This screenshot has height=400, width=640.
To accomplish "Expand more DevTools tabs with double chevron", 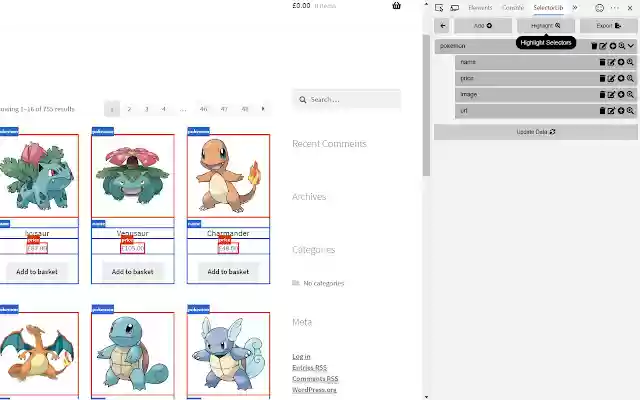I will click(x=575, y=8).
